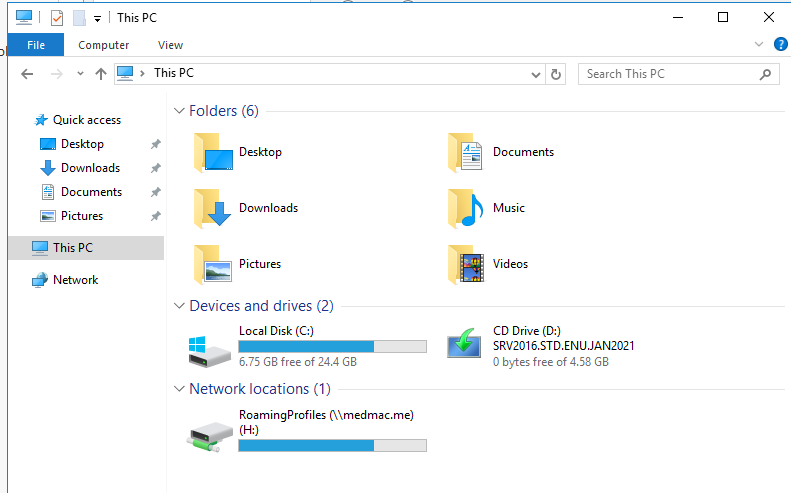Click the pin icon beside sidebar Downloads

point(155,168)
